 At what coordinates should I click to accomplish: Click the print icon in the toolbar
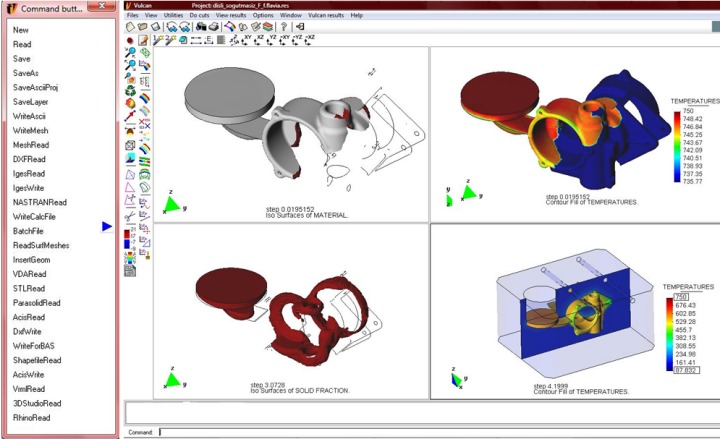point(213,26)
